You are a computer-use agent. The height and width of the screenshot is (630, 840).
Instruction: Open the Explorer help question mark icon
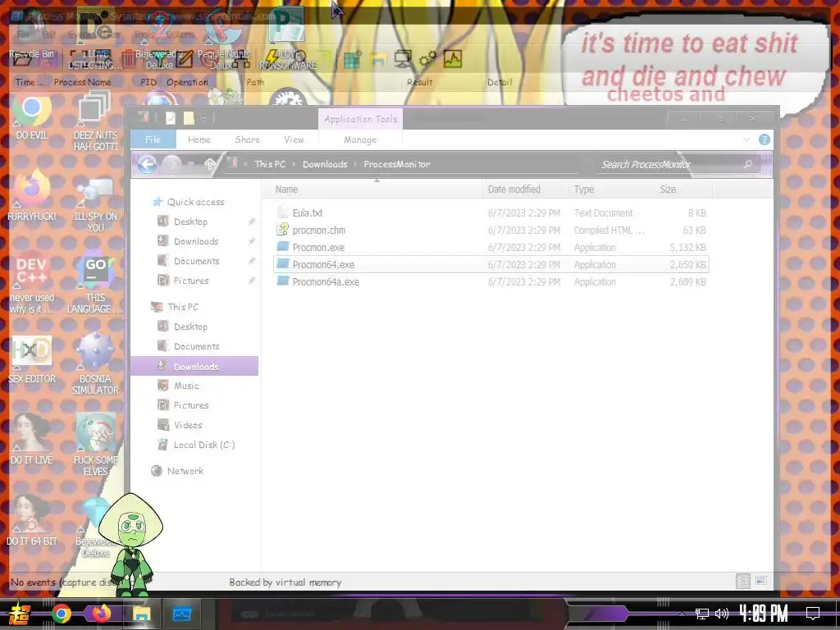(x=765, y=139)
